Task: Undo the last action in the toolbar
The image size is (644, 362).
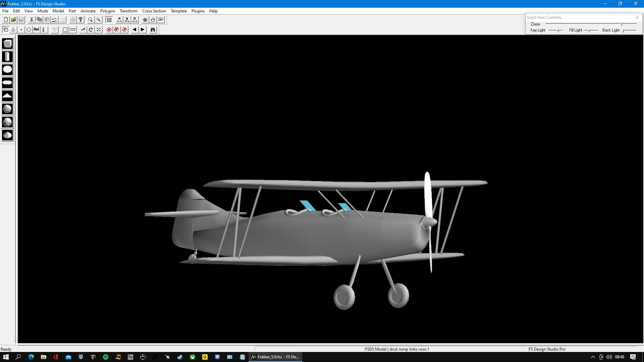Action: (x=55, y=20)
